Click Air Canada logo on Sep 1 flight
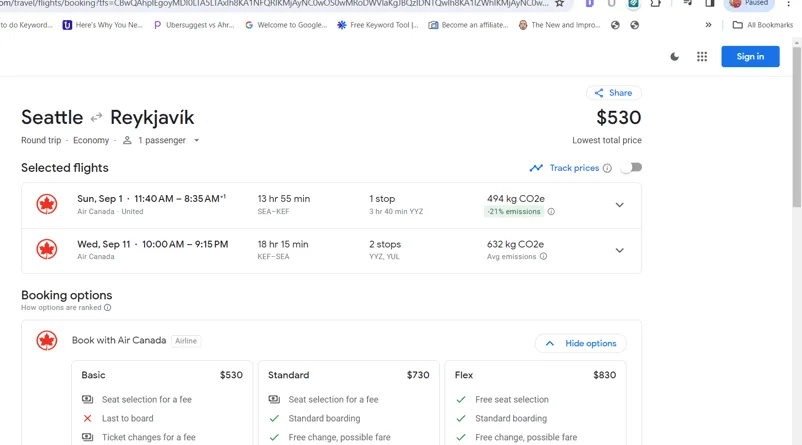The image size is (802, 445). click(x=47, y=204)
